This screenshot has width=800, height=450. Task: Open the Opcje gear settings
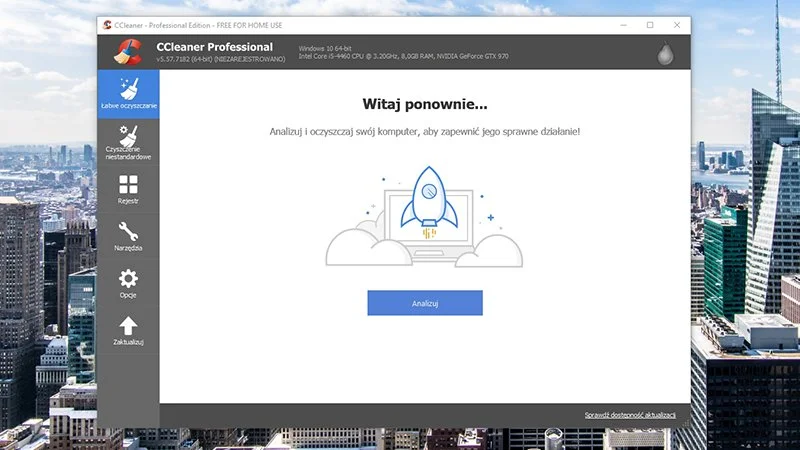[x=128, y=283]
